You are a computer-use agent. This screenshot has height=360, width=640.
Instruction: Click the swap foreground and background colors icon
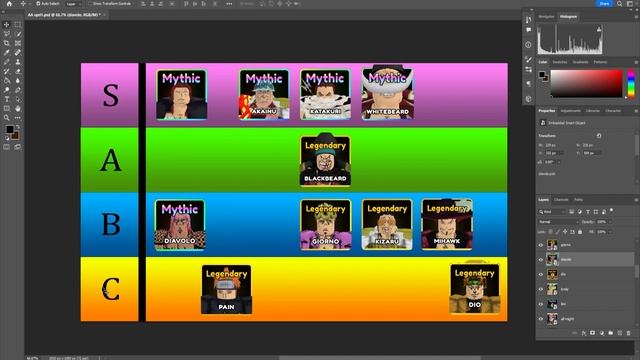tap(18, 127)
